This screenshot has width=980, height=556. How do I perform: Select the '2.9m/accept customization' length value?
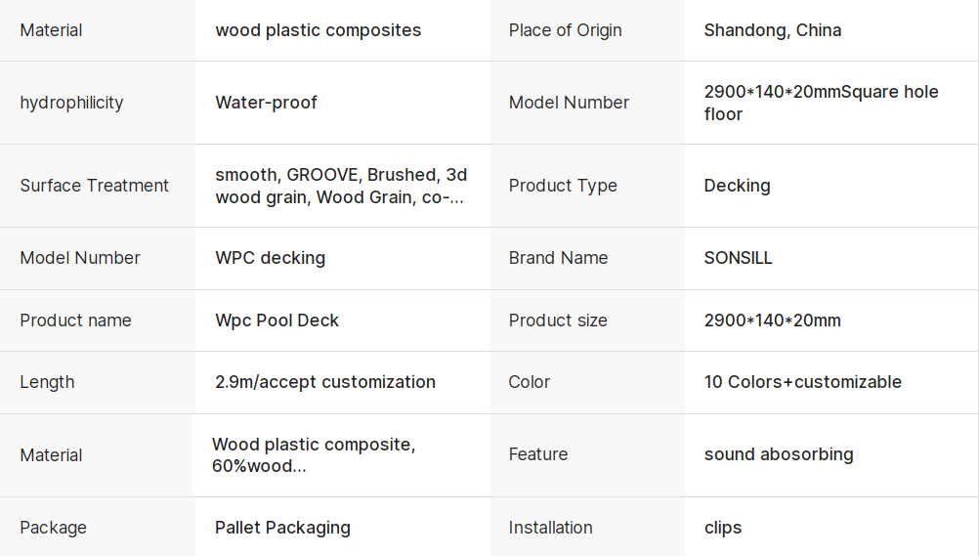click(325, 382)
